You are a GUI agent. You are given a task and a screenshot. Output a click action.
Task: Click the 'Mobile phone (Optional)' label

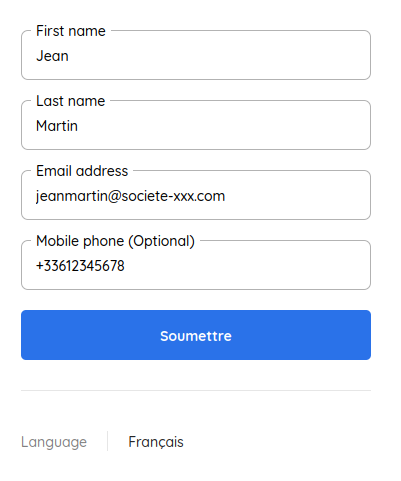(115, 241)
